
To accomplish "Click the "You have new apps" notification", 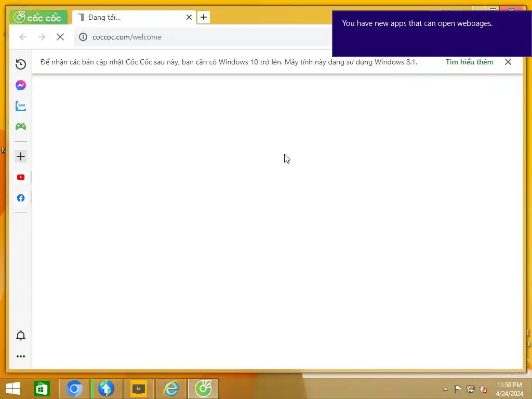I will click(x=432, y=34).
